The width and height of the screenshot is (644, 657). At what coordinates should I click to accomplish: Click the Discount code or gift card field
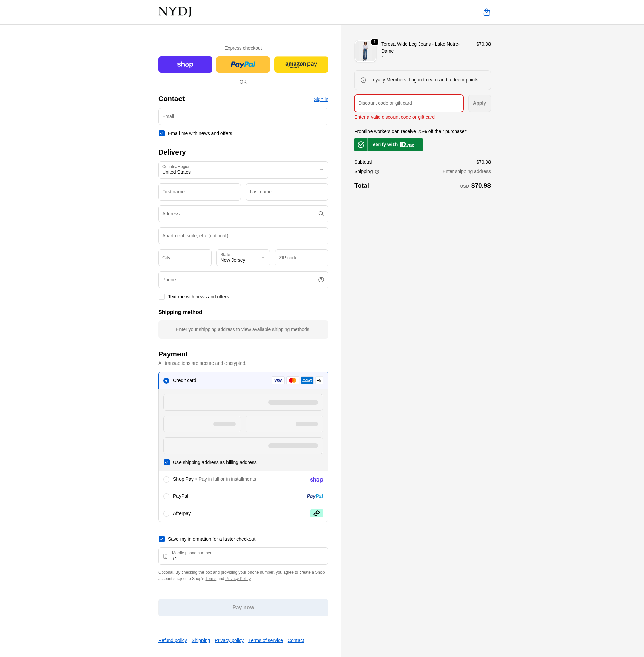408,103
